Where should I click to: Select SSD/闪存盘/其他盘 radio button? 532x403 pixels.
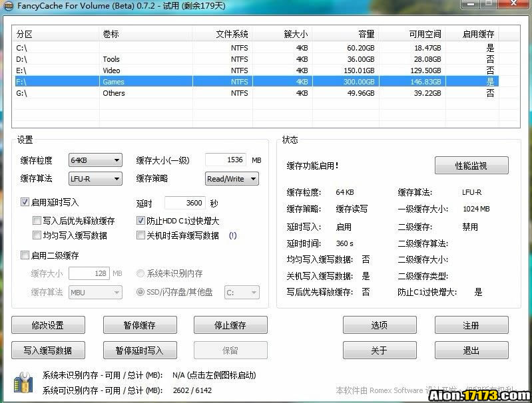[140, 292]
